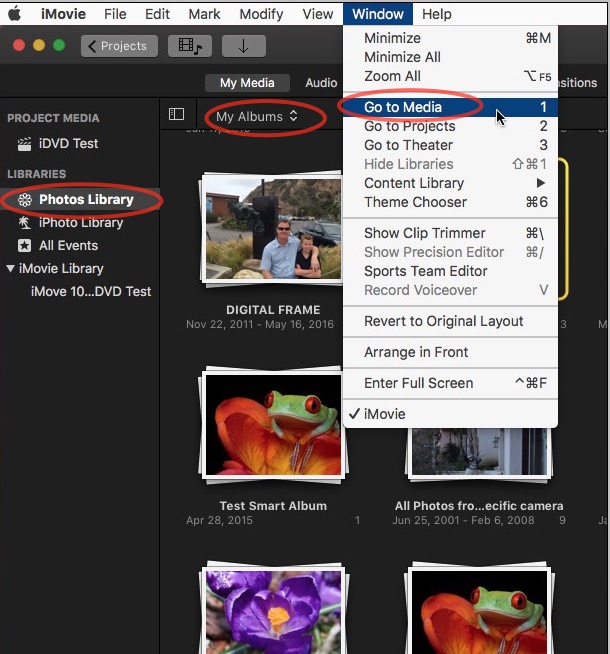Open the My Albums dropdown

coord(257,116)
